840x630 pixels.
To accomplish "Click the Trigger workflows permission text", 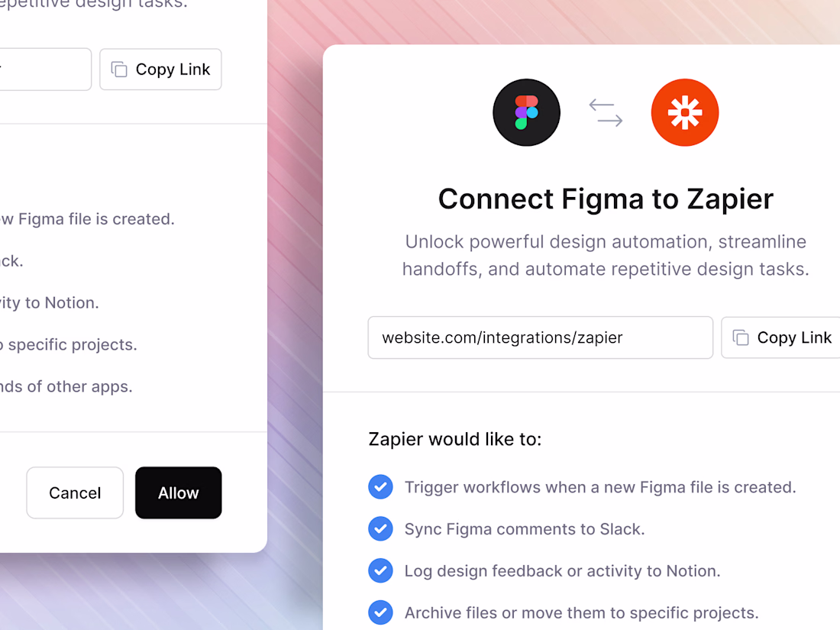I will tap(600, 487).
